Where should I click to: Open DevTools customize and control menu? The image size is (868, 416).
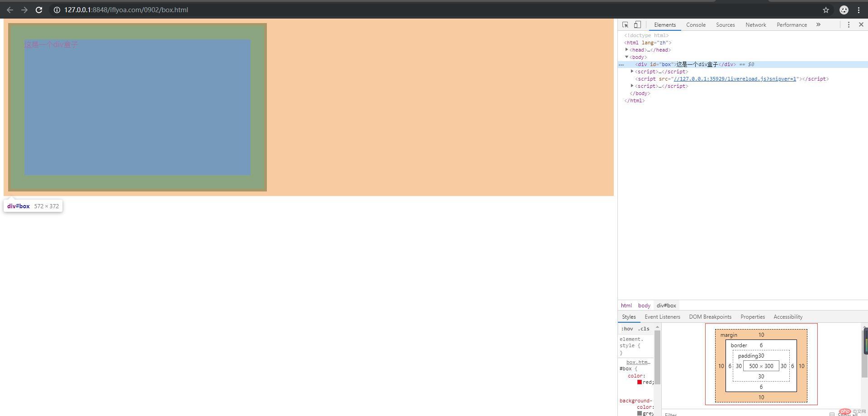point(849,25)
